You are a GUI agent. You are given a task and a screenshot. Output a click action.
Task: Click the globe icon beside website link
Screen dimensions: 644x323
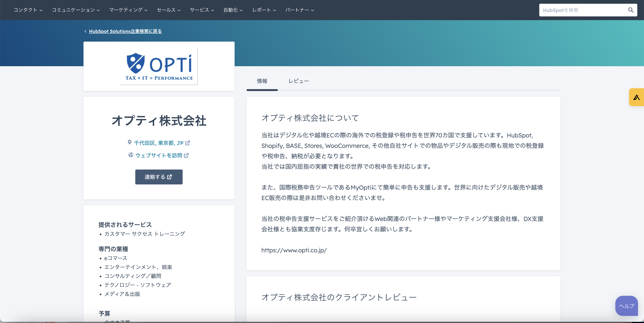pos(131,155)
